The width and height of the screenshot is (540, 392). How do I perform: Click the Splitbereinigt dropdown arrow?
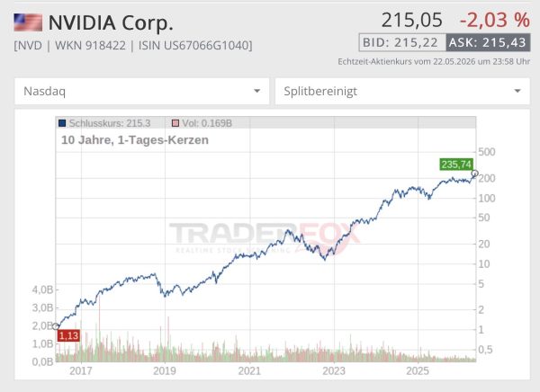pos(517,91)
